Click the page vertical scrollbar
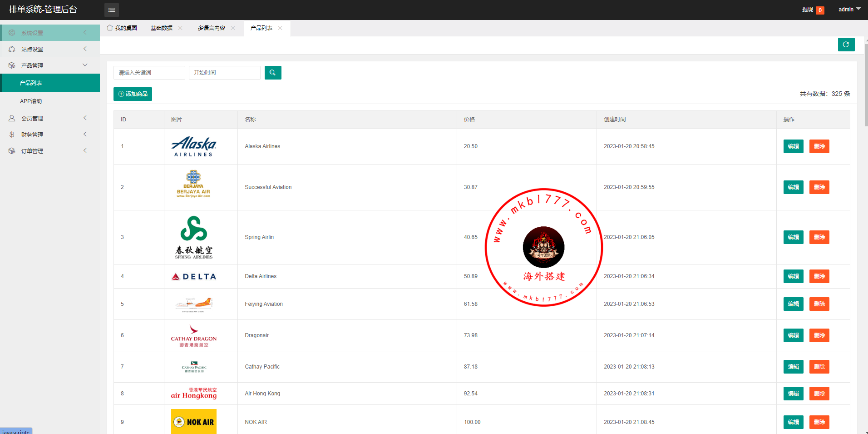Viewport: 868px width, 434px height. pyautogui.click(x=866, y=85)
